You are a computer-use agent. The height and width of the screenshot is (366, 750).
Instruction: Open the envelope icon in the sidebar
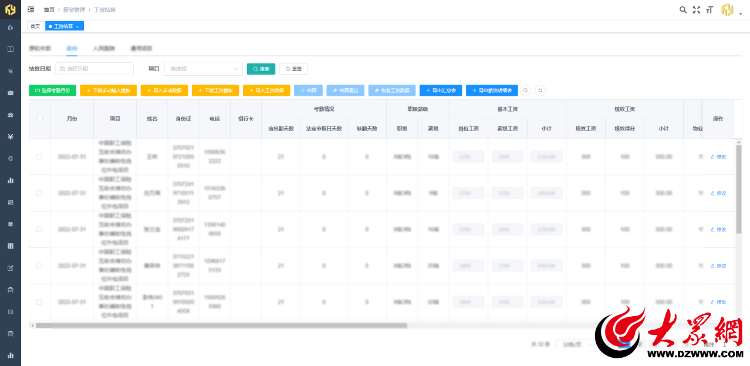[11, 93]
